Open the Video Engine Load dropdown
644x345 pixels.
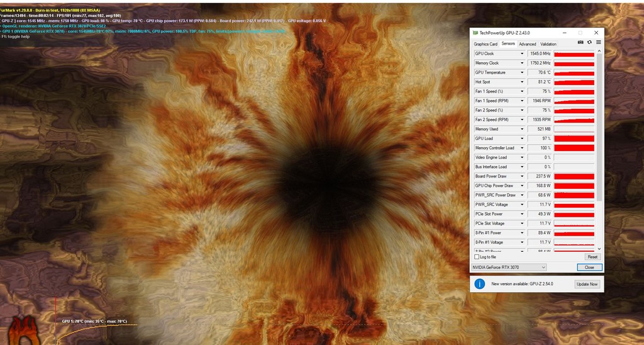coord(522,158)
